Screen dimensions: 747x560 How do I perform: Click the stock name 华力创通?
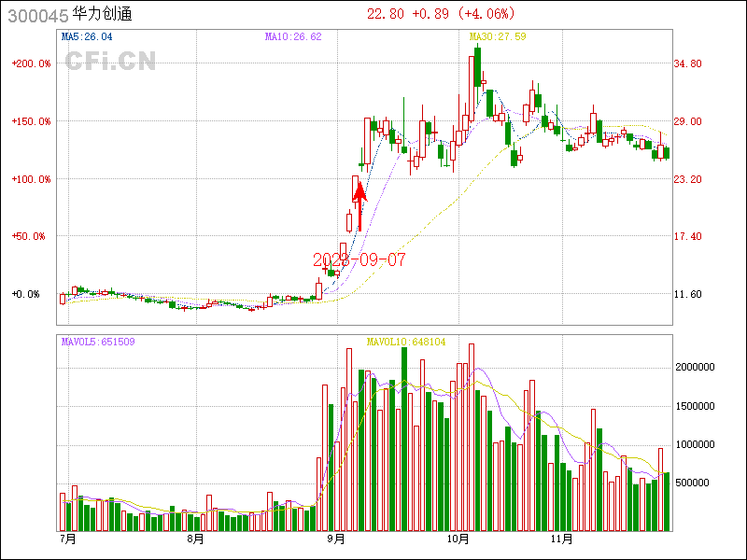coord(103,14)
